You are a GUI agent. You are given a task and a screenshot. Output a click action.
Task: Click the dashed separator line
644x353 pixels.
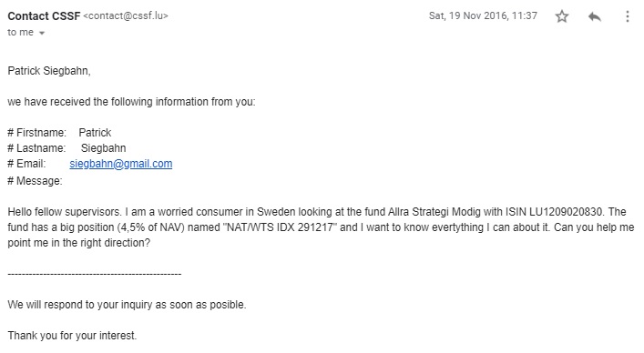click(x=95, y=274)
